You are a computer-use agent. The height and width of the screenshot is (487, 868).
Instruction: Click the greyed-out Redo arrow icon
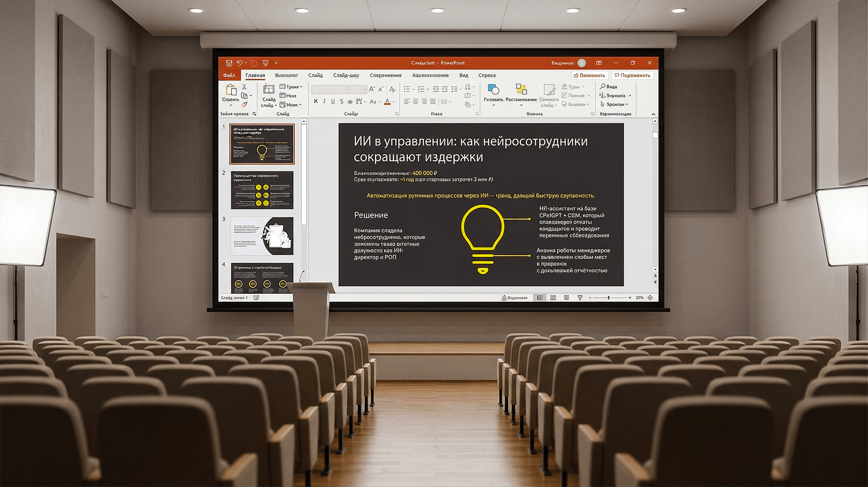(254, 63)
